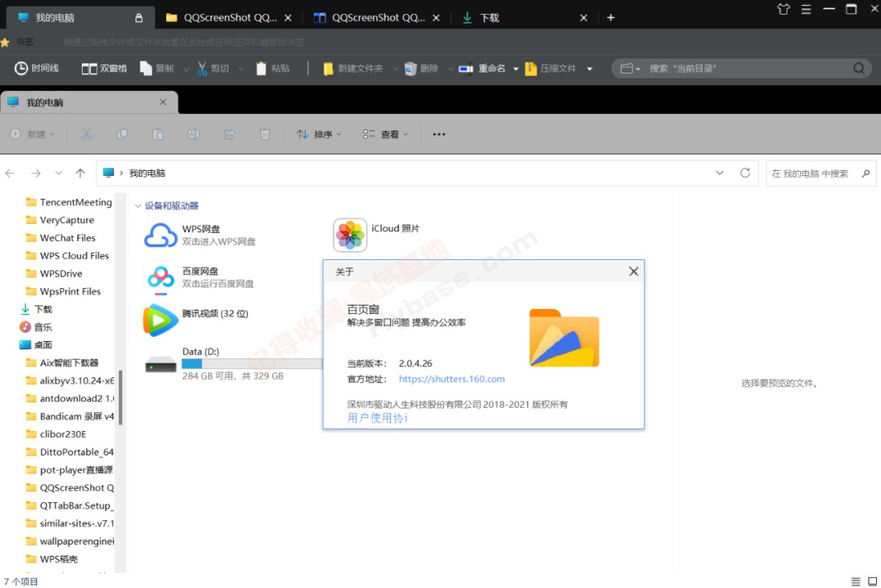This screenshot has height=588, width=881.
Task: Open dropdown arrow next to 压缩文件
Action: [x=589, y=69]
